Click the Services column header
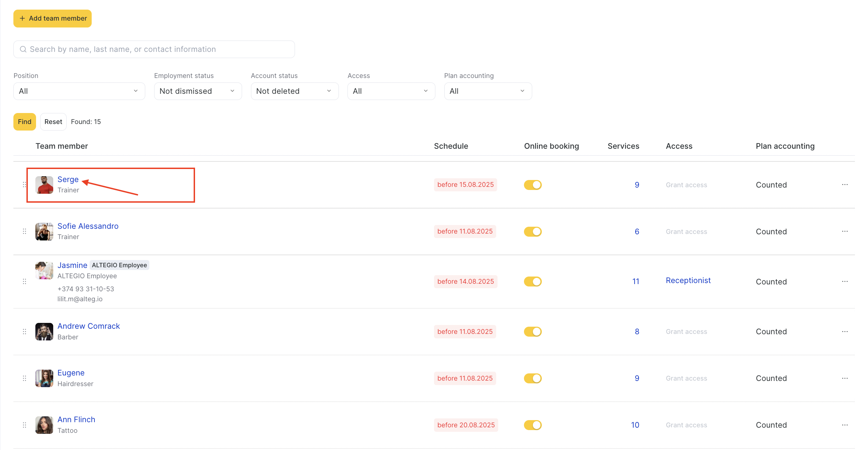868x450 pixels. click(x=623, y=146)
